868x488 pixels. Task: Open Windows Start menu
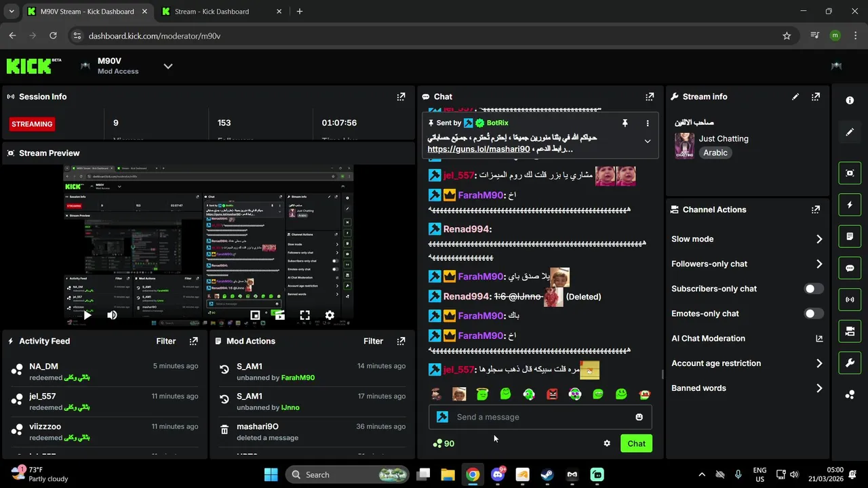[271, 474]
